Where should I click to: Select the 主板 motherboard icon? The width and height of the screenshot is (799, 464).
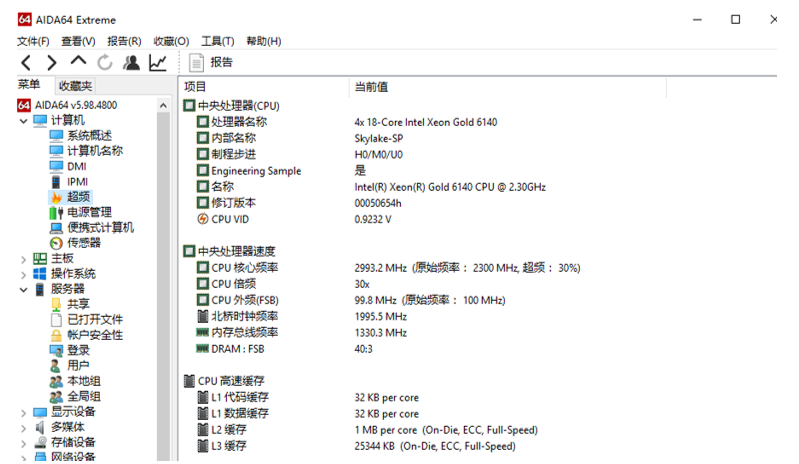coord(40,259)
